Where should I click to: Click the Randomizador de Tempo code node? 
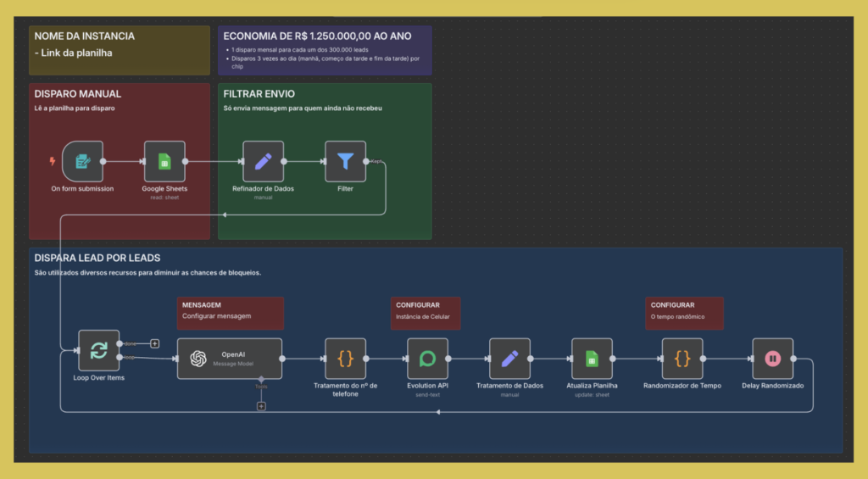(682, 359)
